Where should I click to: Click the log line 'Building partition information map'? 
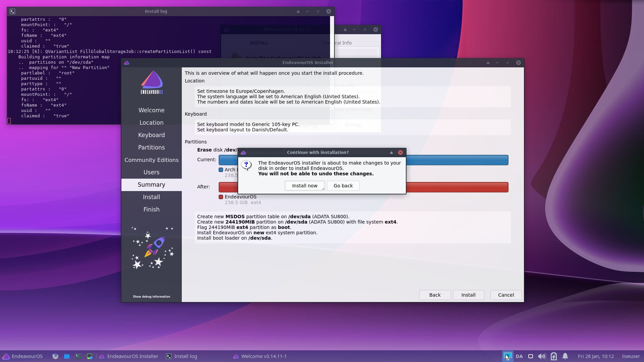(x=64, y=57)
